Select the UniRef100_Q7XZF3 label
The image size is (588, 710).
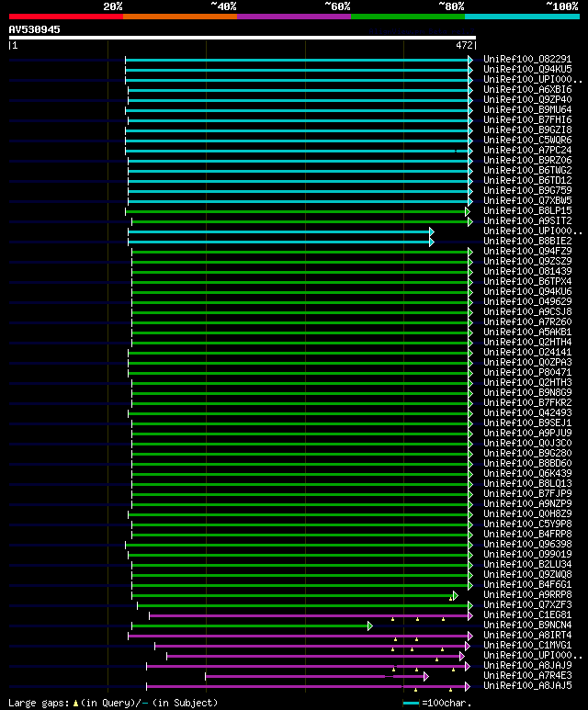point(527,605)
